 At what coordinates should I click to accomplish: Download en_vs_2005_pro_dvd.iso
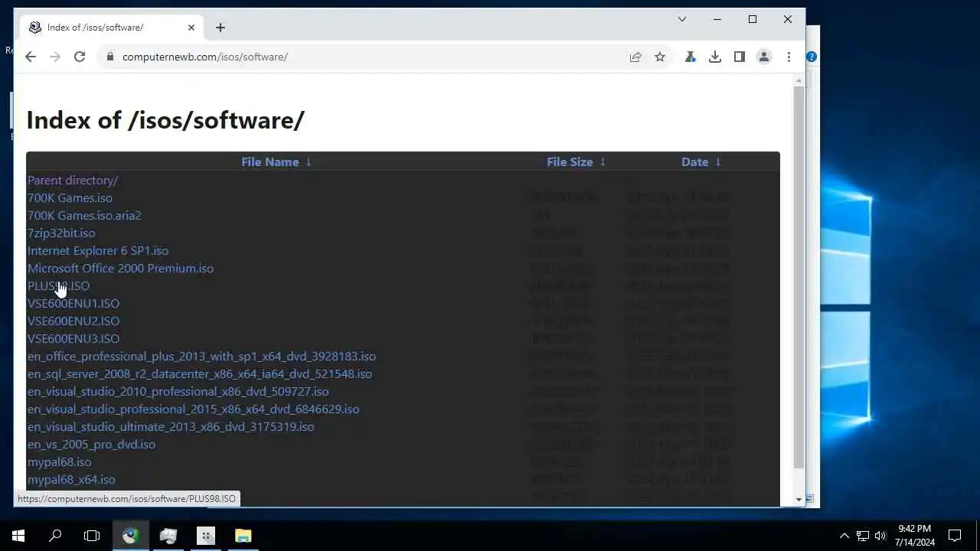pos(91,445)
